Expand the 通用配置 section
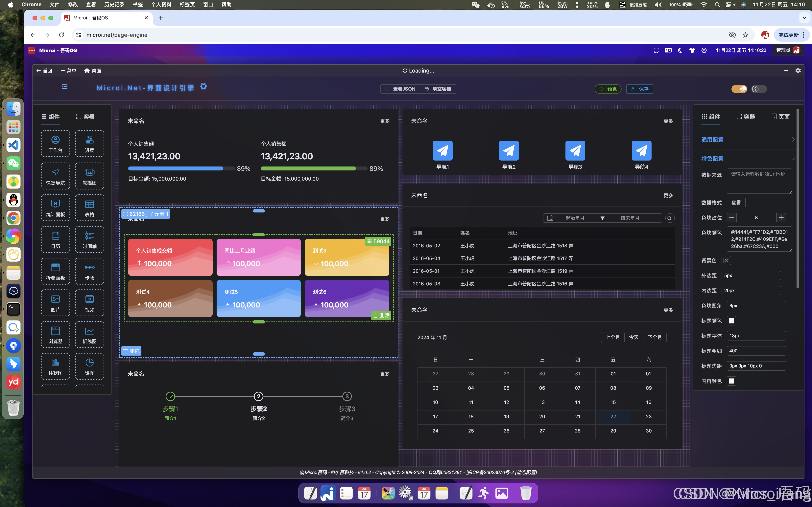 click(x=748, y=140)
